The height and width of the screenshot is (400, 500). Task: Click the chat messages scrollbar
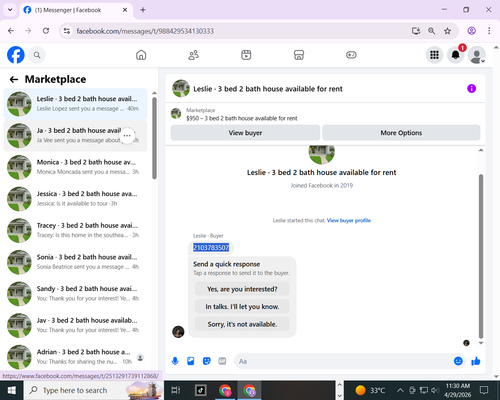point(481,256)
